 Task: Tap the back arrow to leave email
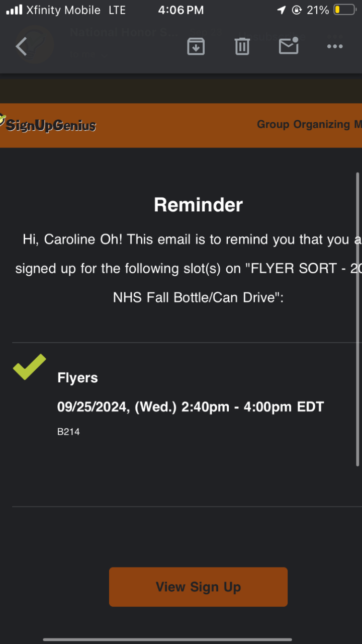(21, 46)
